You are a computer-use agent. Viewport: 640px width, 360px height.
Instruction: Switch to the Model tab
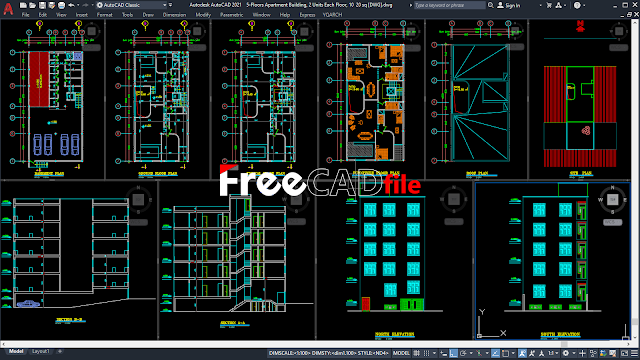point(16,351)
